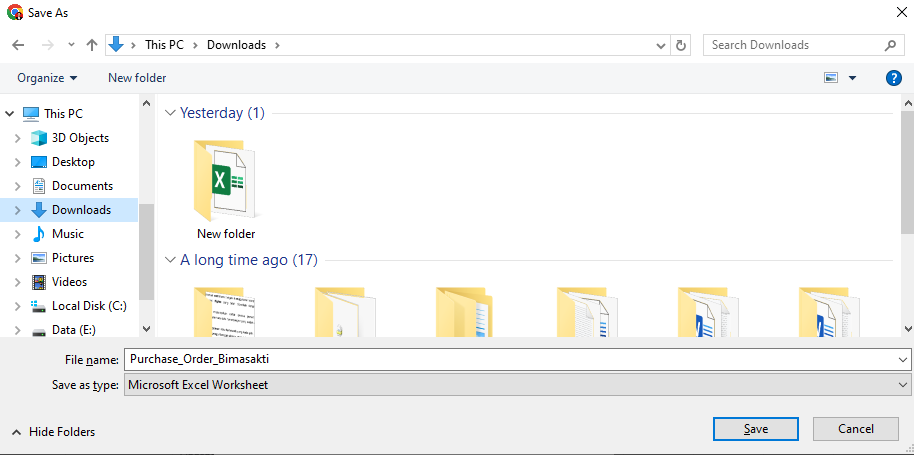914x455 pixels.
Task: Collapse the This PC tree node
Action: click(x=9, y=114)
